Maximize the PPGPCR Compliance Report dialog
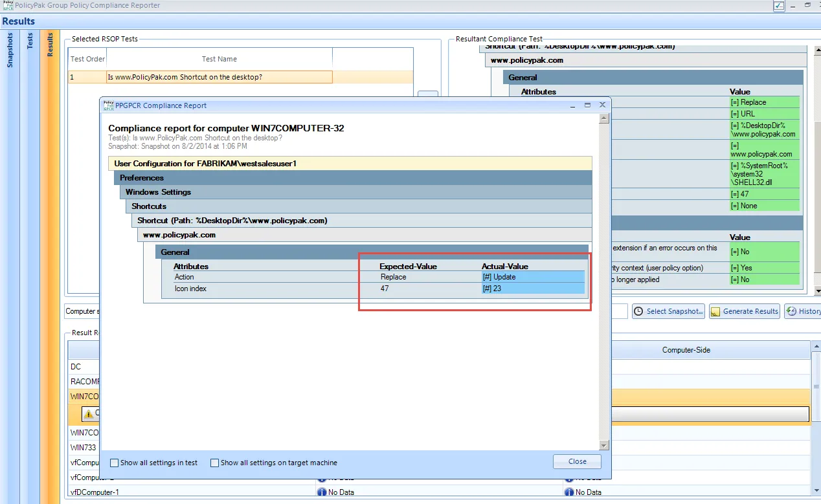Screen dimensions: 821x504 [587, 105]
